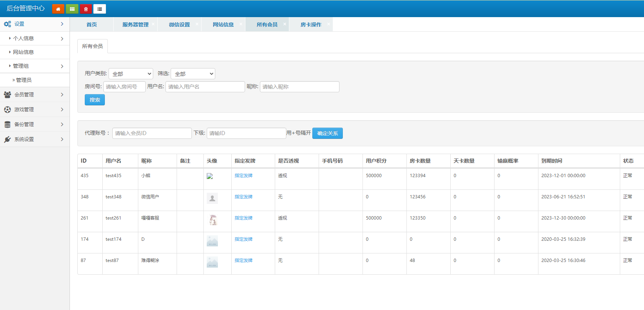Open 管理员 in sidebar
The width and height of the screenshot is (644, 310).
(x=24, y=80)
